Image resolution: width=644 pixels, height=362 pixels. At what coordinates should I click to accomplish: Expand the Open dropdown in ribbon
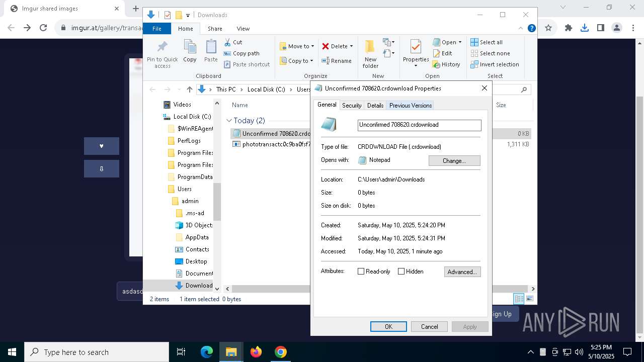click(459, 42)
